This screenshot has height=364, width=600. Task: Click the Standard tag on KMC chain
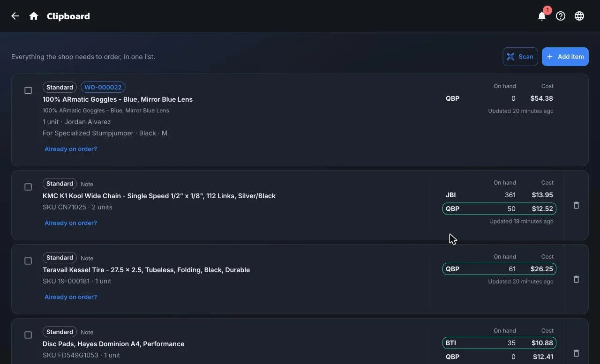coord(60,184)
